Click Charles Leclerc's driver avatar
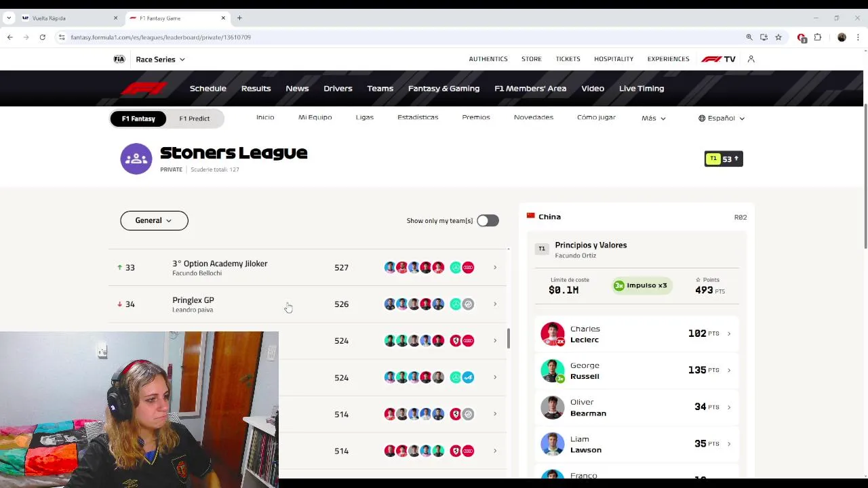 pyautogui.click(x=553, y=334)
